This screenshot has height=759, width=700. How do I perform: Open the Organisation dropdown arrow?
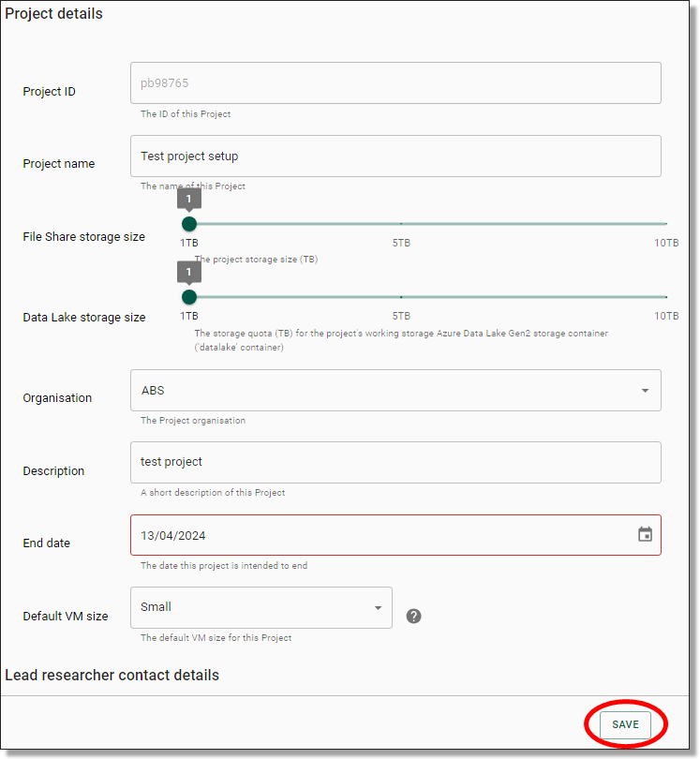pyautogui.click(x=645, y=391)
